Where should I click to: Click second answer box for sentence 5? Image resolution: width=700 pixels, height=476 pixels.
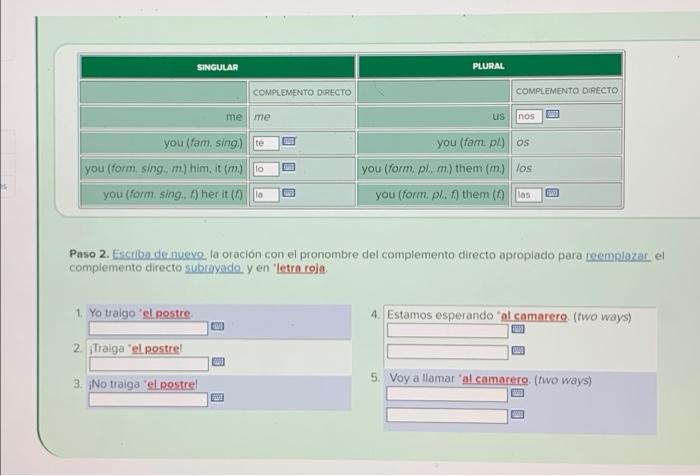coord(447,416)
